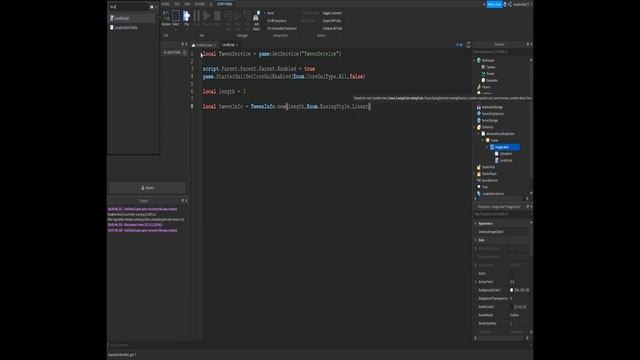The width and height of the screenshot is (640, 360).
Task: Click line 8 tweenInfo code line
Action: tap(287, 107)
